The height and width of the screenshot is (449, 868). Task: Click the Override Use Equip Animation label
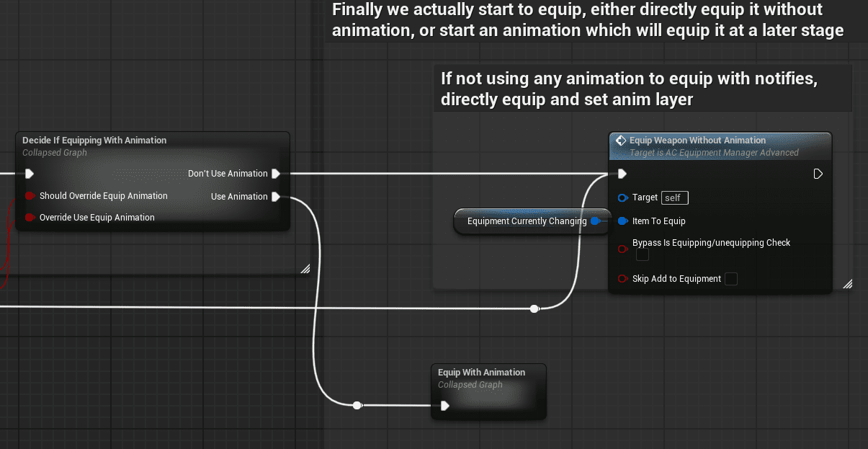[97, 218]
